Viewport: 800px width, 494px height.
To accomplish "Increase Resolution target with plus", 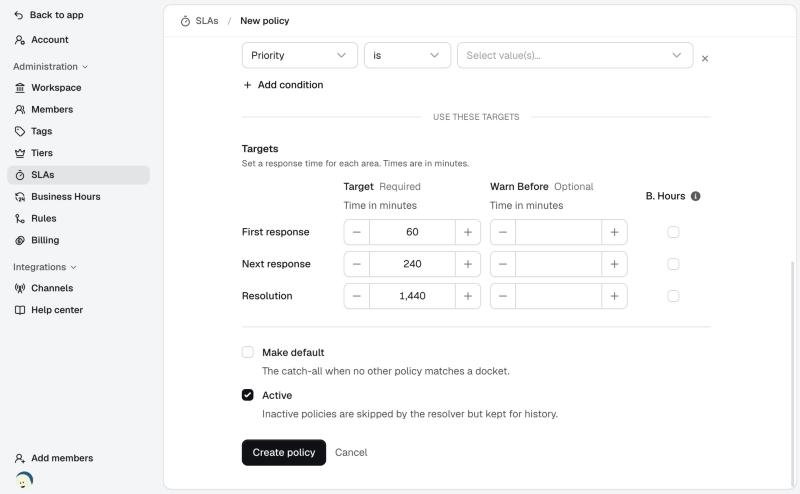I will [x=468, y=296].
